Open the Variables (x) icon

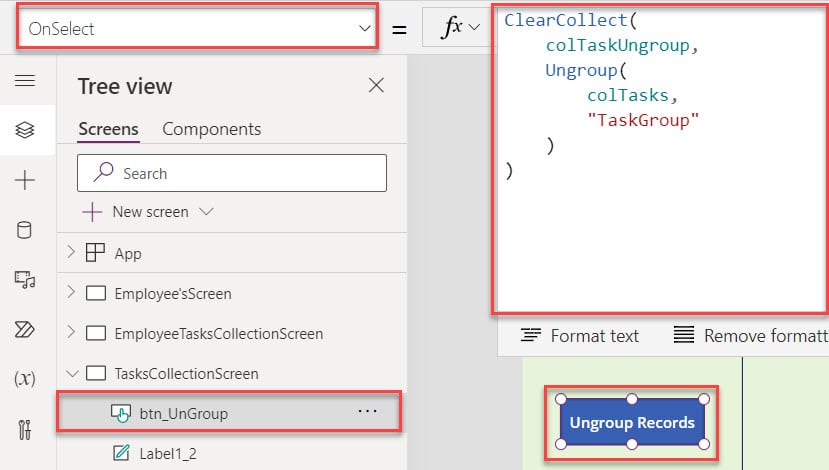(25, 379)
